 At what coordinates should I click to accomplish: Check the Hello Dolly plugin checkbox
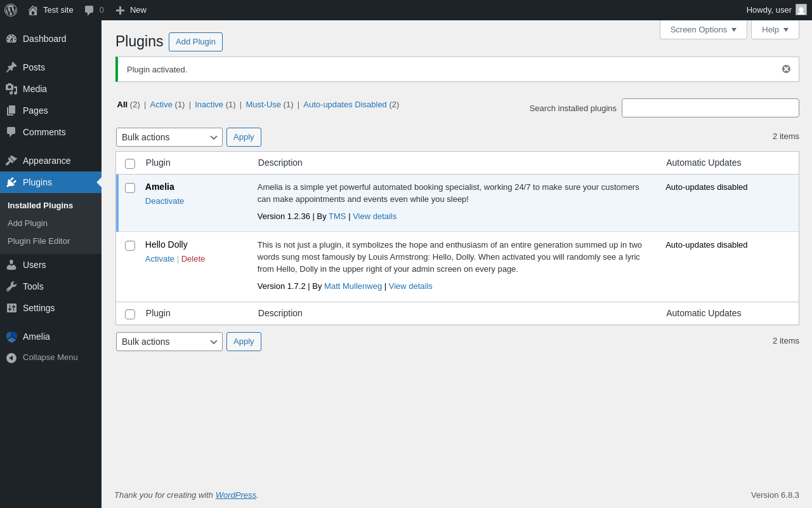[130, 246]
